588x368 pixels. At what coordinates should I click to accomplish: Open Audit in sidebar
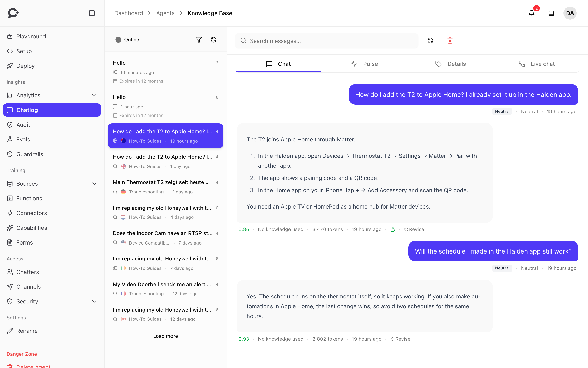point(52,125)
